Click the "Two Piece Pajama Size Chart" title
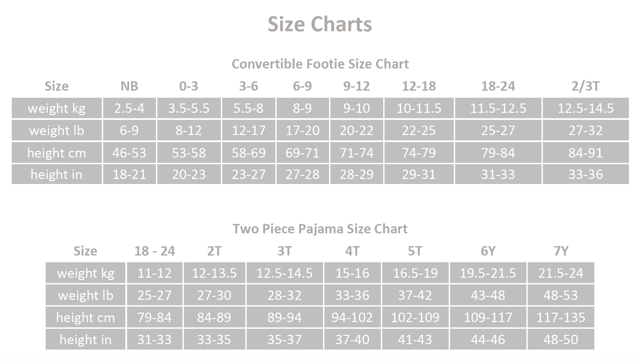 pos(320,229)
